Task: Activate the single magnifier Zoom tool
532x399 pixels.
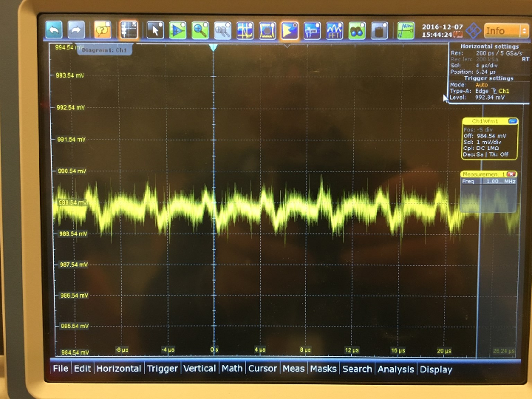Action: pos(200,30)
